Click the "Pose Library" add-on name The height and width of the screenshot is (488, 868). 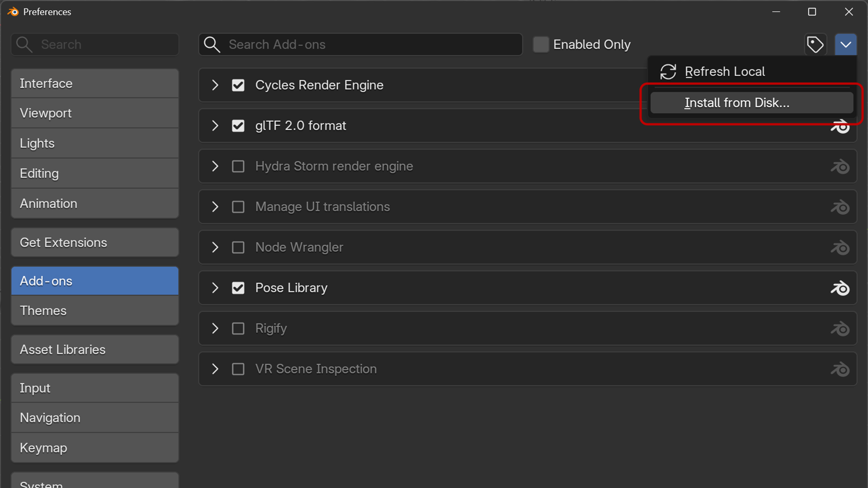tap(291, 288)
